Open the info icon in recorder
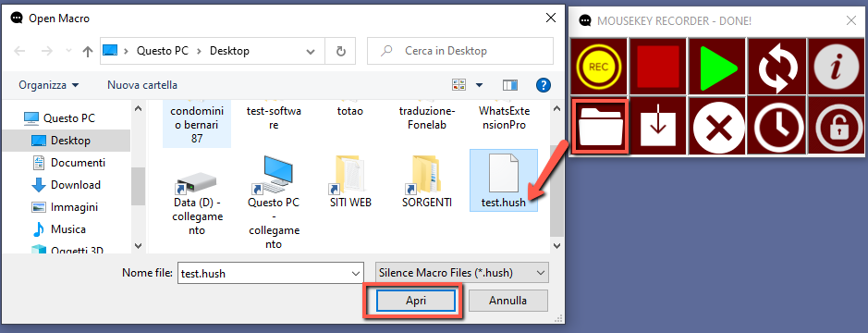Screen dimensions: 868x333 click(837, 67)
